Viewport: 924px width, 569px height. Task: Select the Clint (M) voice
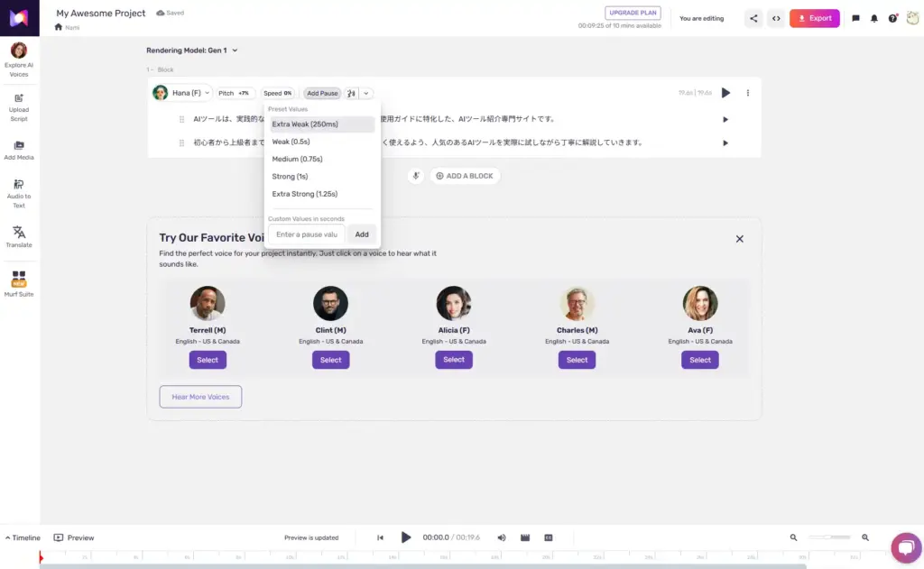pos(330,360)
